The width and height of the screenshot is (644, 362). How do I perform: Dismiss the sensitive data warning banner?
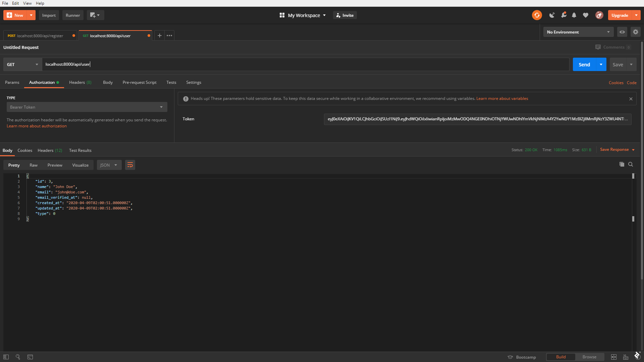click(x=631, y=99)
